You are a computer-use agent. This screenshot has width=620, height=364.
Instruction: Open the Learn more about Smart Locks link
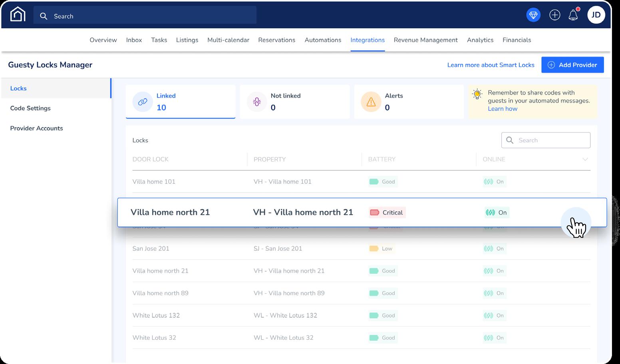pyautogui.click(x=491, y=65)
